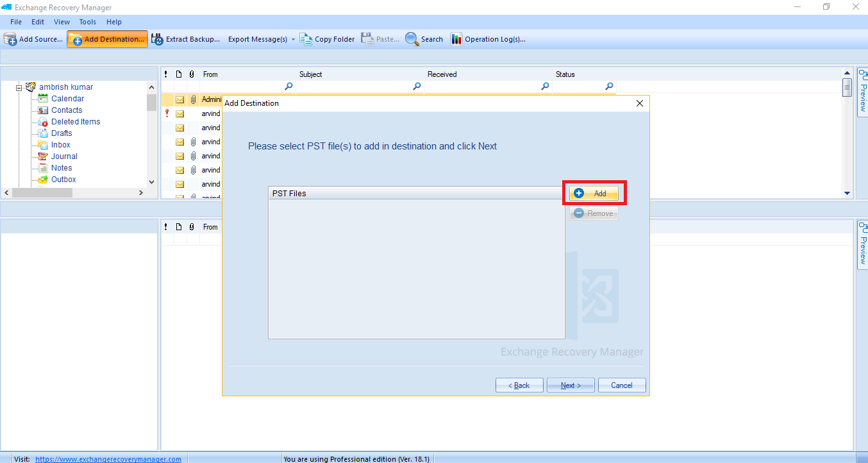The height and width of the screenshot is (463, 868).
Task: Select the ambrish kumar mailbox icon
Action: point(30,87)
